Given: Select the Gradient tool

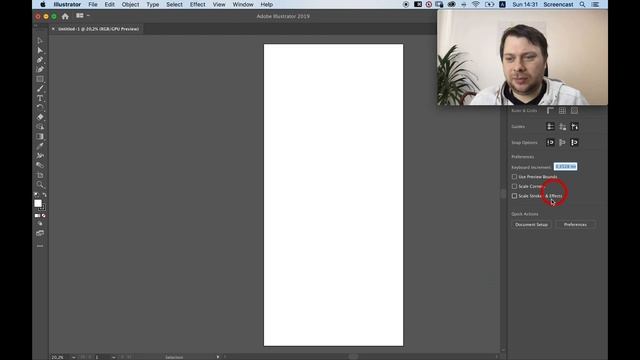Looking at the screenshot, I should (x=40, y=136).
